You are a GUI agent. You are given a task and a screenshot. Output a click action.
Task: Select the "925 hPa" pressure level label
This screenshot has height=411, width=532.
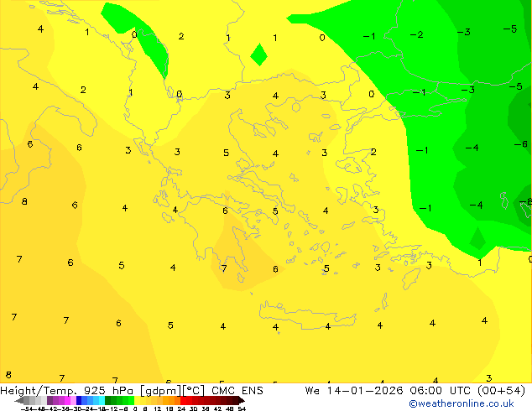[x=108, y=391]
